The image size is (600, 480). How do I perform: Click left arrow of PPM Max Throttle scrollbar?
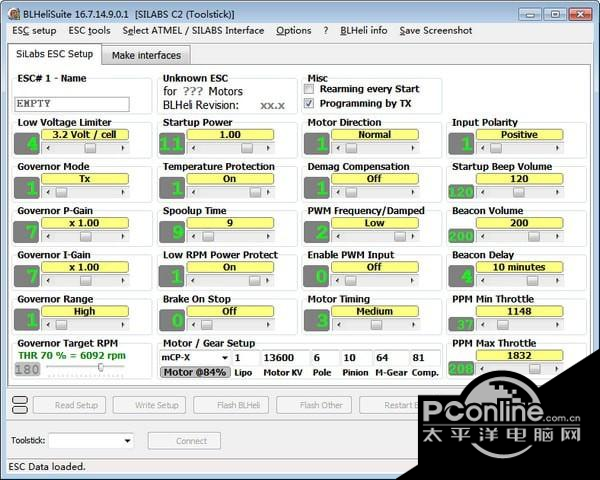483,369
